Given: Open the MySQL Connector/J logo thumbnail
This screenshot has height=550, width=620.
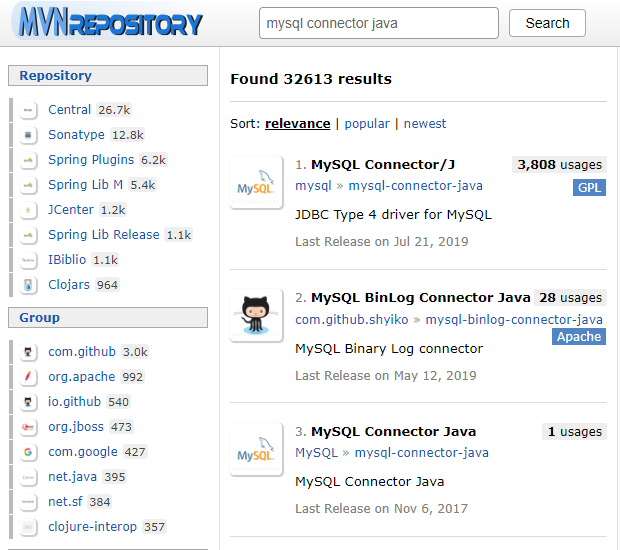Looking at the screenshot, I should click(x=257, y=182).
